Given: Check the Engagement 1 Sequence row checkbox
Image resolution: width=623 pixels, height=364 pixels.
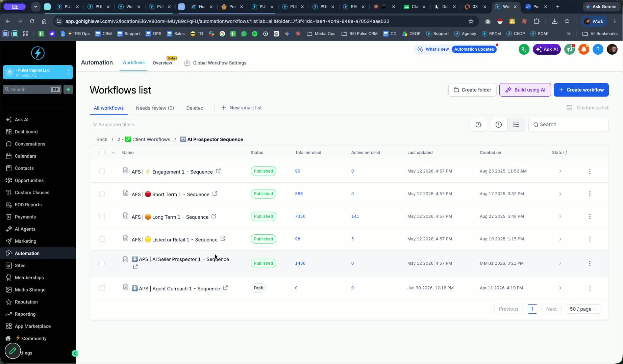Looking at the screenshot, I should click(102, 171).
